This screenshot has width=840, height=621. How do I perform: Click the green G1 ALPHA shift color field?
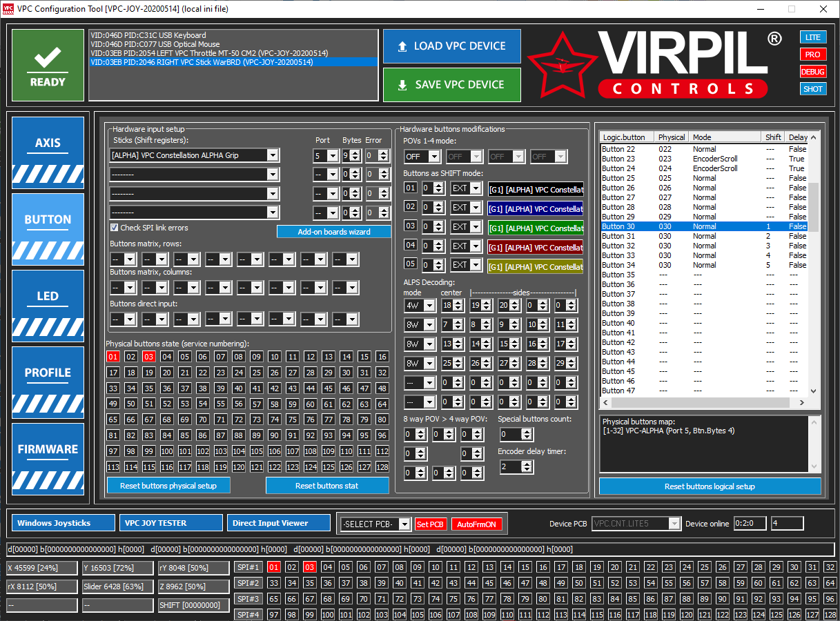pos(535,228)
